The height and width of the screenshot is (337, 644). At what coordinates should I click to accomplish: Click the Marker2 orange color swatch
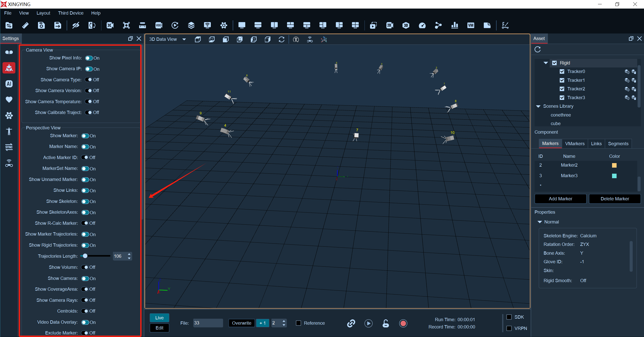(x=614, y=165)
